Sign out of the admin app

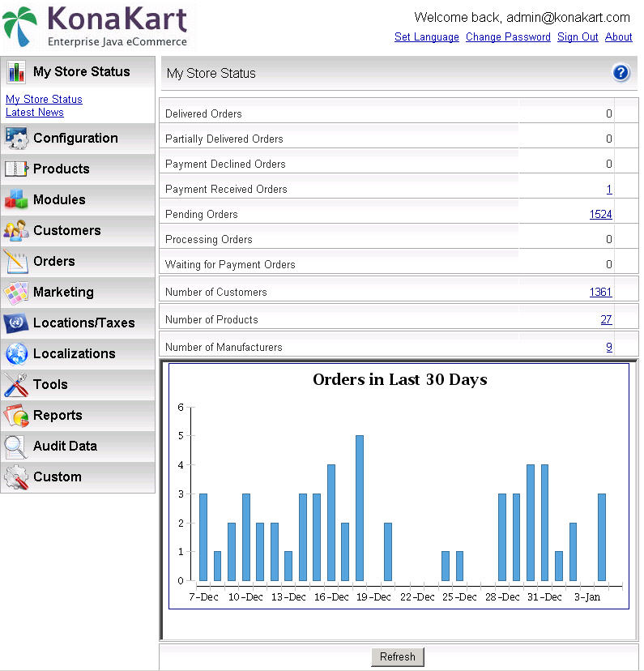[578, 36]
